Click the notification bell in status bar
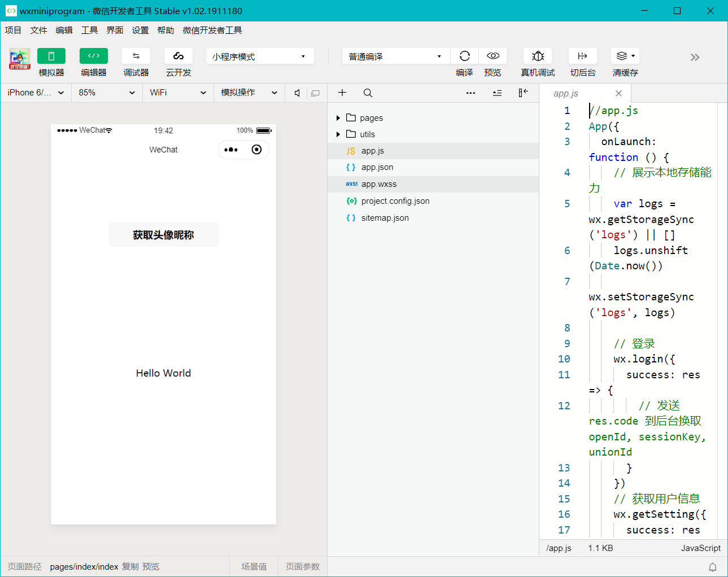This screenshot has width=728, height=577. pos(713,567)
